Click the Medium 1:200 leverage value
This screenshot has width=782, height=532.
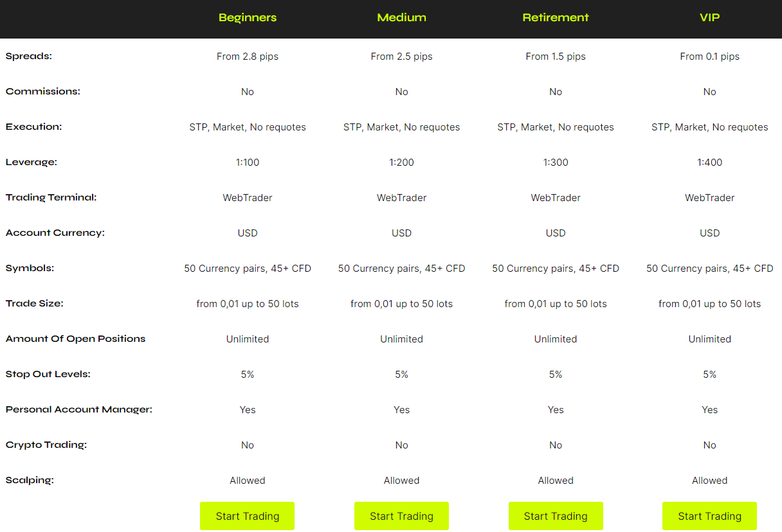(x=402, y=163)
